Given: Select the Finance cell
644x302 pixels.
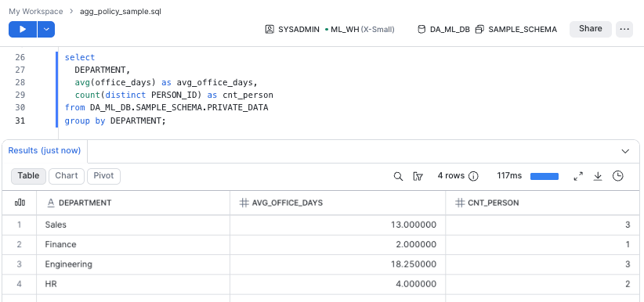Looking at the screenshot, I should pyautogui.click(x=133, y=245).
